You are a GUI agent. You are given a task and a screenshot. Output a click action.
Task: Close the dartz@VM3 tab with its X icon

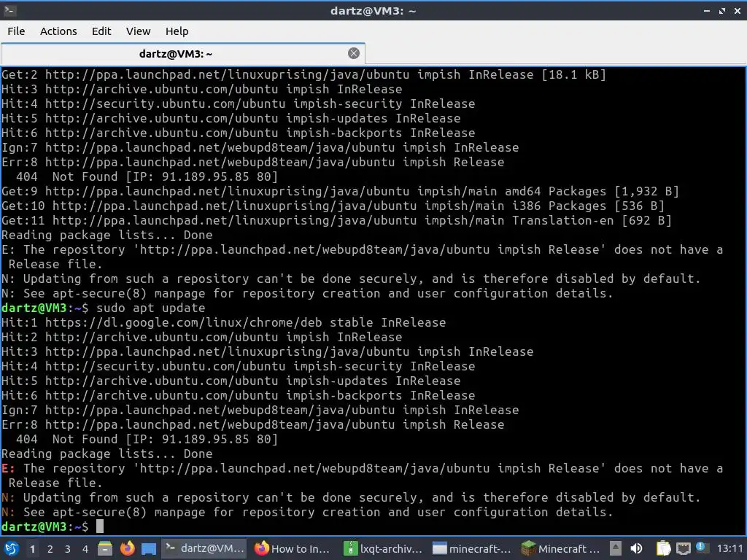[354, 53]
